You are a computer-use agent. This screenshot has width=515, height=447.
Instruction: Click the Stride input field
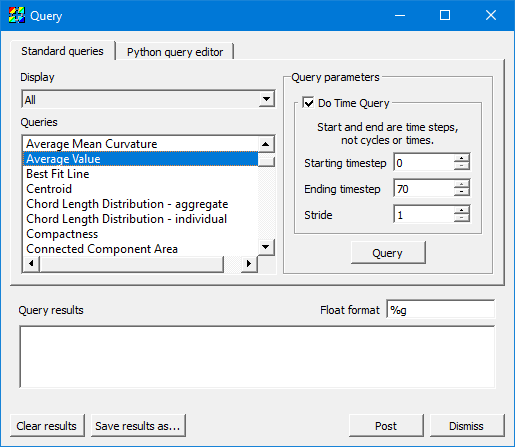click(424, 215)
